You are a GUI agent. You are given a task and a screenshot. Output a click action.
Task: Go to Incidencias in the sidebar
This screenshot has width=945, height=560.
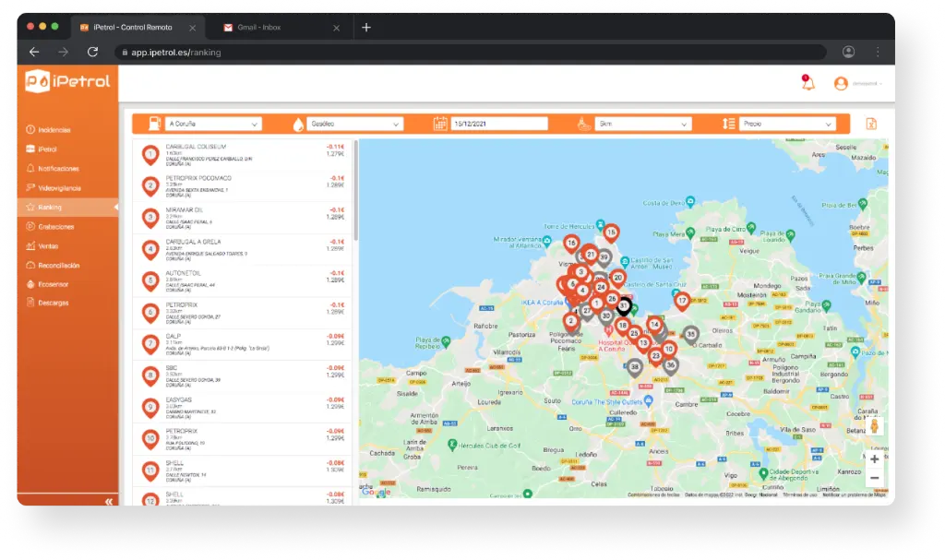coord(54,130)
